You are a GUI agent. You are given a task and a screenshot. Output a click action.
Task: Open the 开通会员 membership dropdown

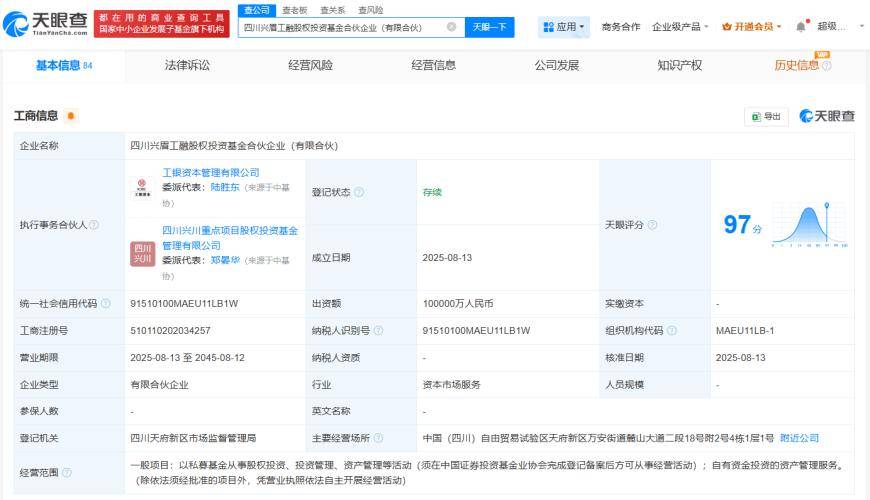pyautogui.click(x=752, y=27)
